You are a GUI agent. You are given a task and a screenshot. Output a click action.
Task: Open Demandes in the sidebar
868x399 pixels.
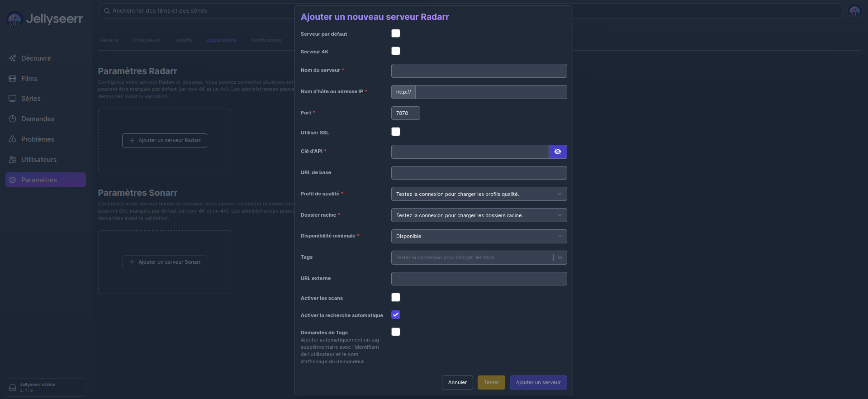coord(46,119)
